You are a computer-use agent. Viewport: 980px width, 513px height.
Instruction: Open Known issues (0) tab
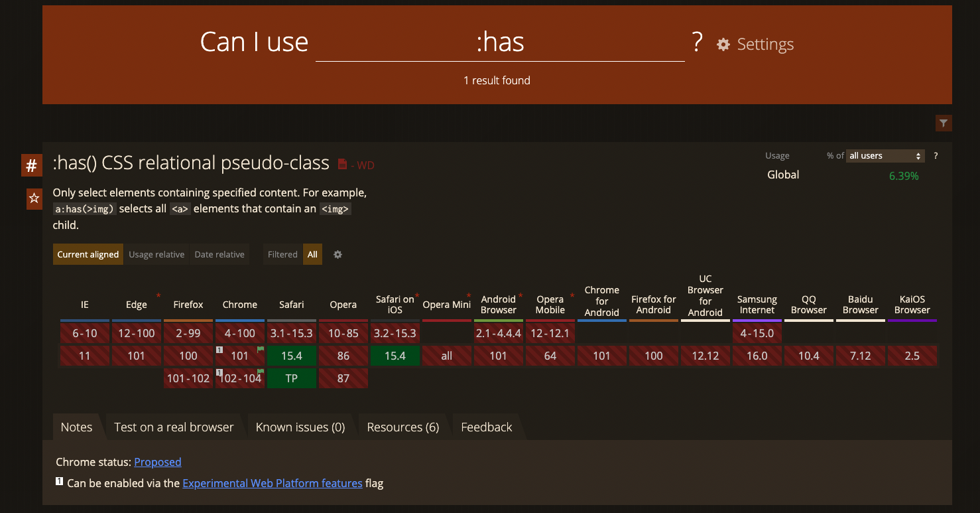pos(300,427)
